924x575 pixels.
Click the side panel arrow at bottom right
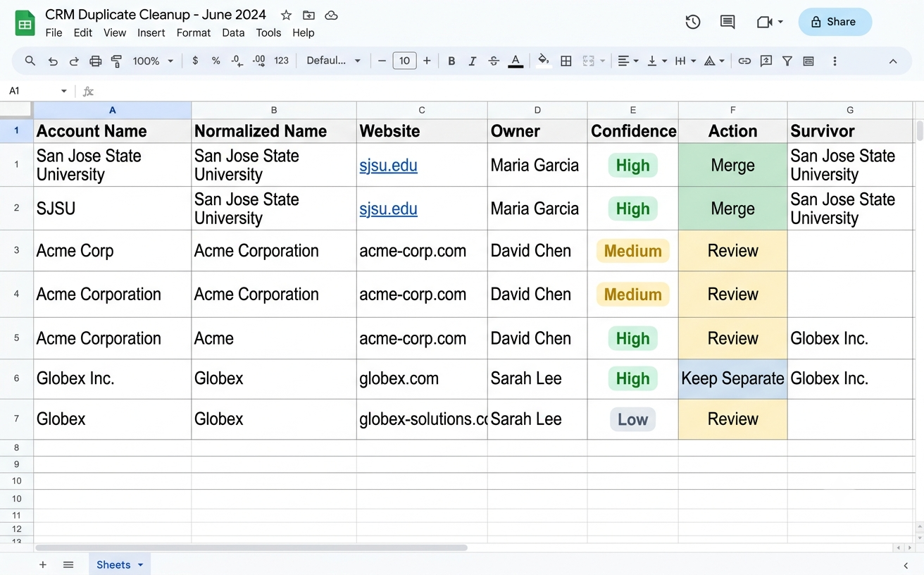pos(906,565)
